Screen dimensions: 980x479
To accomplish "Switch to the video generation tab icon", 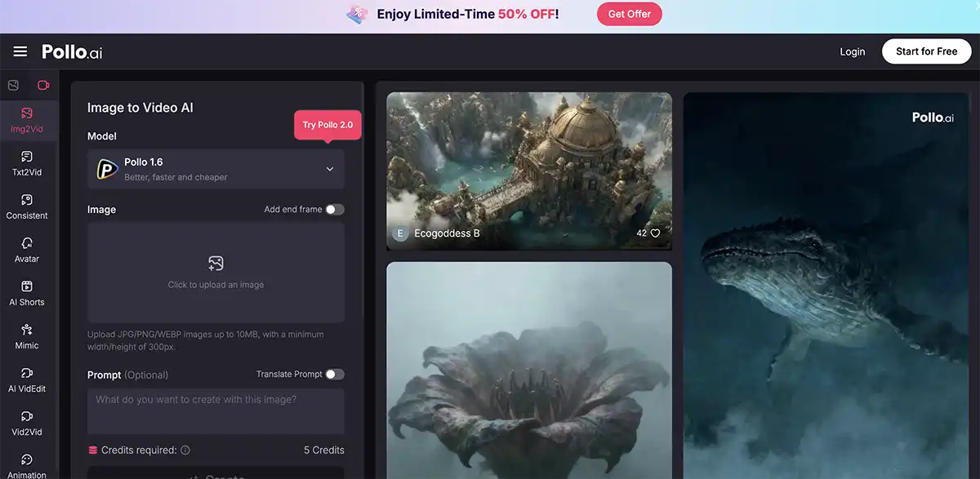I will click(x=43, y=85).
